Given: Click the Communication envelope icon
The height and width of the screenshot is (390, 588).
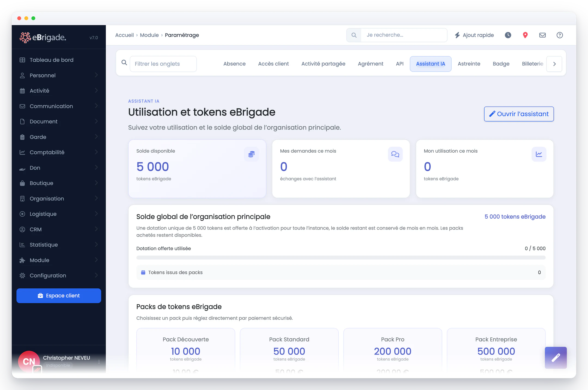Looking at the screenshot, I should point(22,106).
